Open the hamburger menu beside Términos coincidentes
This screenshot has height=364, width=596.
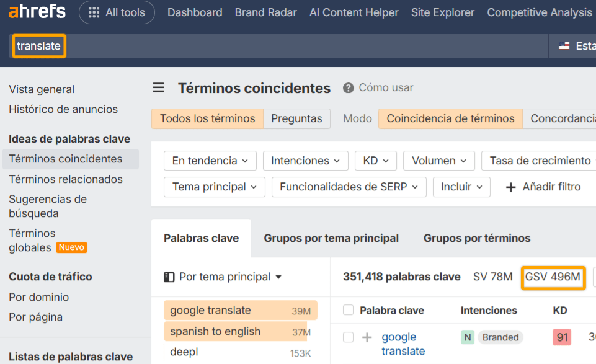(x=159, y=87)
